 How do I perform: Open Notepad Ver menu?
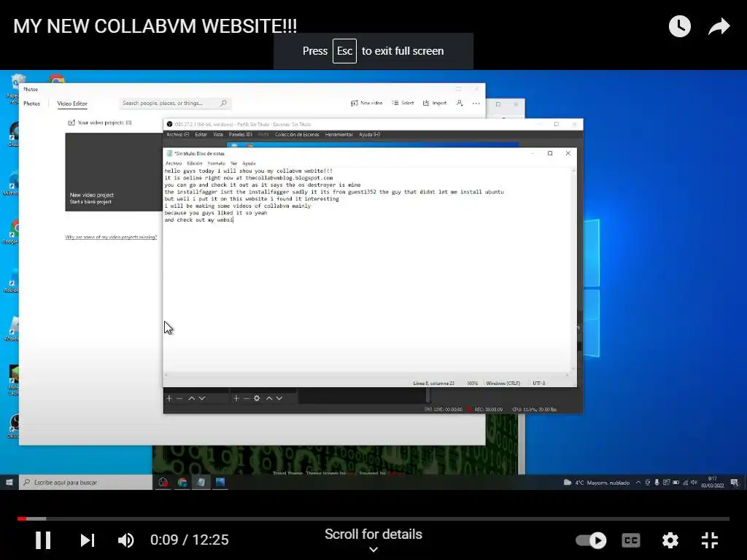[x=233, y=163]
